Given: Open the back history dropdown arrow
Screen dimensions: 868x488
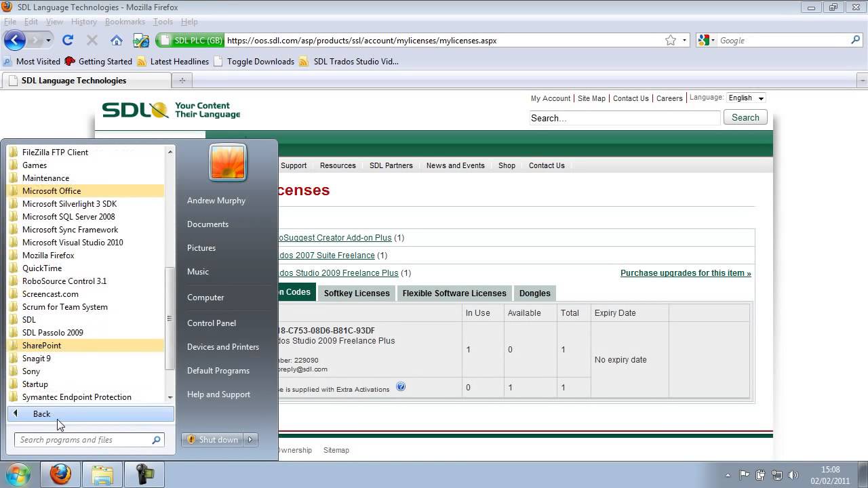Looking at the screenshot, I should coord(48,41).
